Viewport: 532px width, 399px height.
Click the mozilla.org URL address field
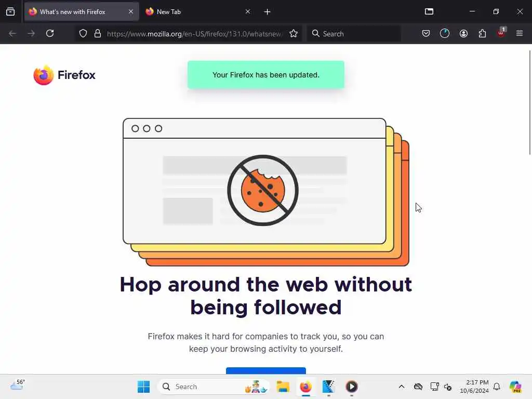coord(194,34)
